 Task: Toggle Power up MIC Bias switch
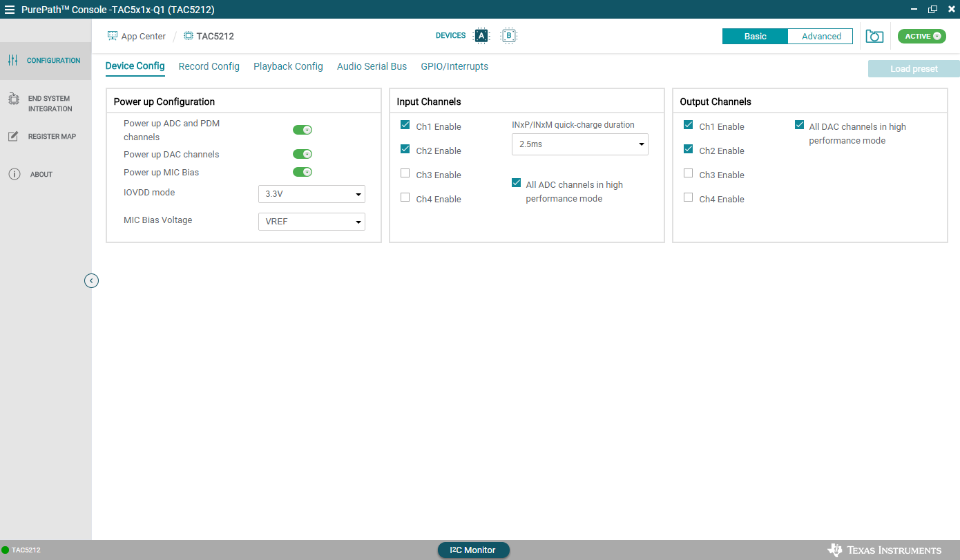click(303, 172)
